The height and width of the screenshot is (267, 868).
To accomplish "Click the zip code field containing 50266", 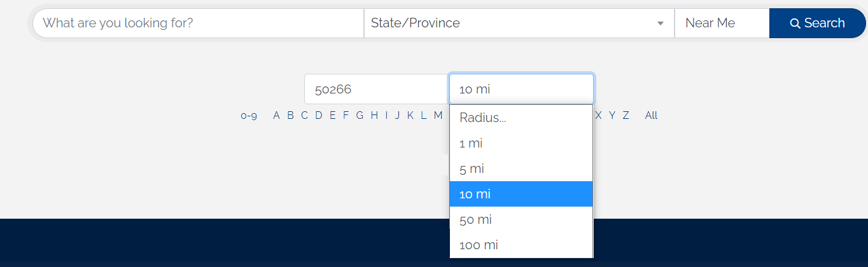I will point(375,90).
